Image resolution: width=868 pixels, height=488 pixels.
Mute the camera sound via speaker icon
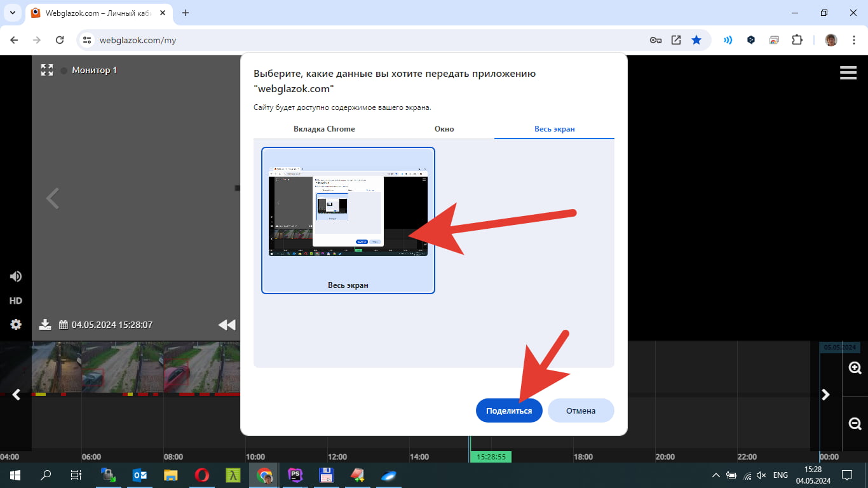coord(16,276)
